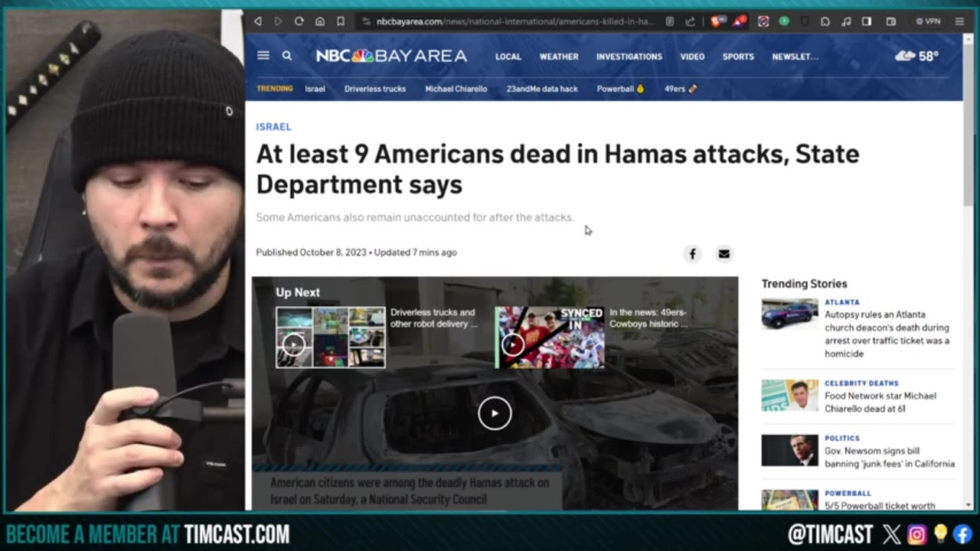
Task: Open NBC site search magnifier
Action: (x=287, y=55)
